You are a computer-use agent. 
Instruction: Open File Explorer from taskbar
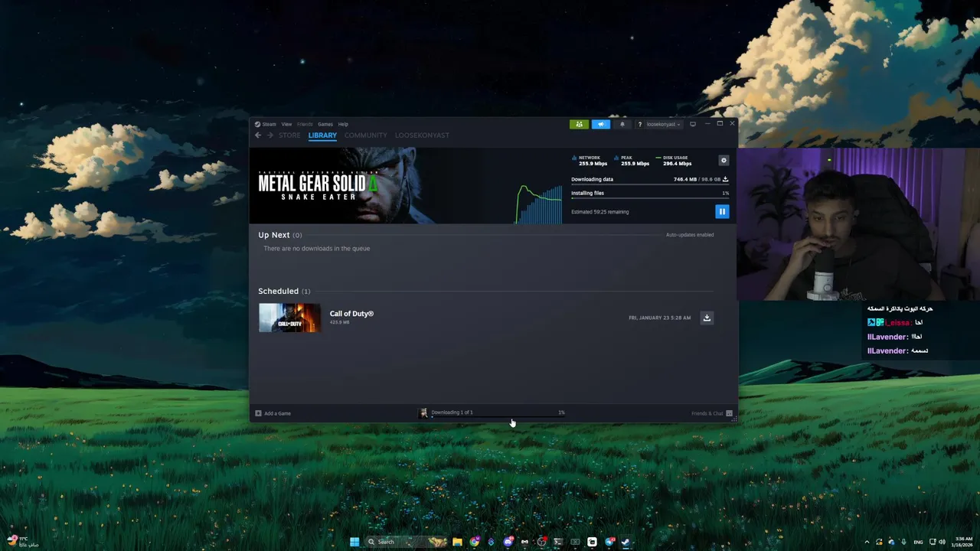(457, 542)
